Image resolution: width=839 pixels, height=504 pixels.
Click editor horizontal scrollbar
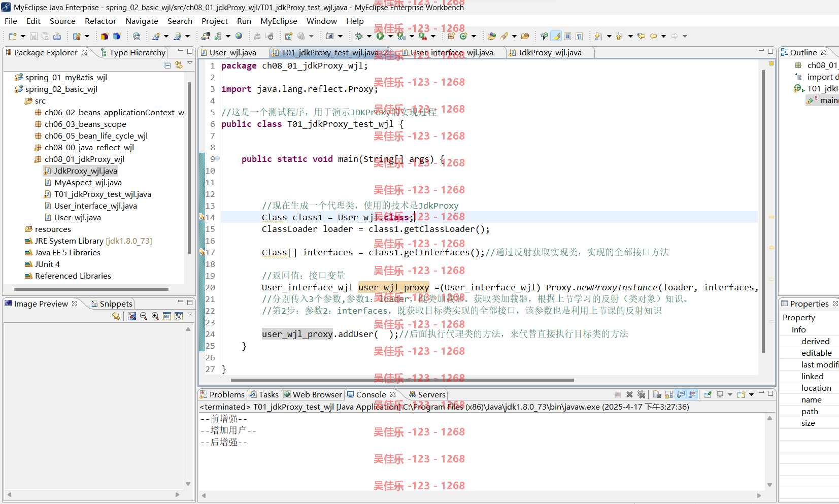pos(402,380)
